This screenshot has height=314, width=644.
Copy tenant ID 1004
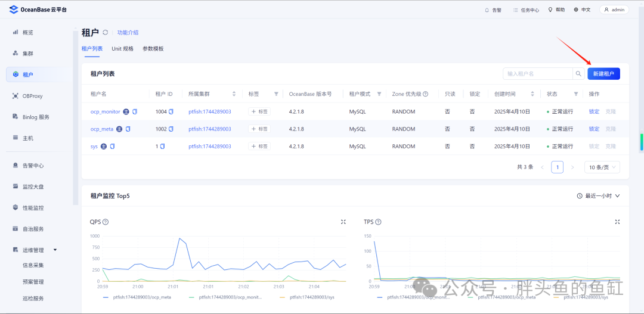pos(171,111)
